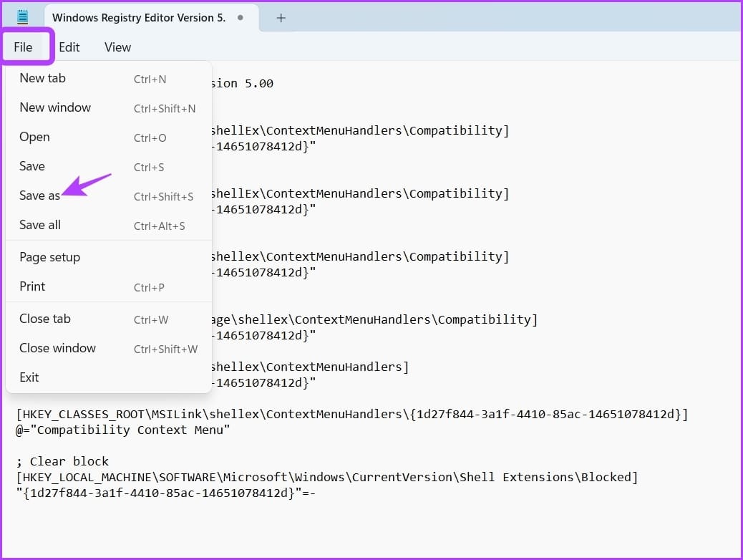Choose Save as option
Screen dimensions: 743x560
109,195
